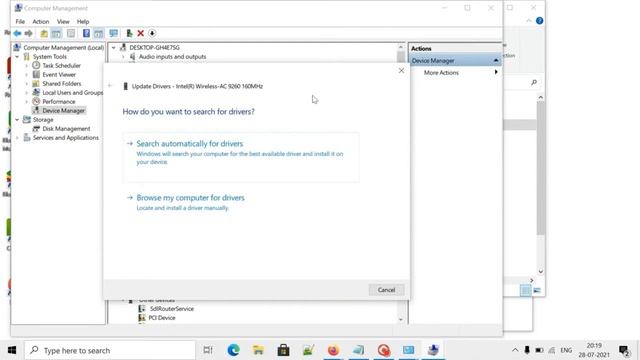This screenshot has width=640, height=360.
Task: Open More Actions submenu
Action: (x=460, y=73)
